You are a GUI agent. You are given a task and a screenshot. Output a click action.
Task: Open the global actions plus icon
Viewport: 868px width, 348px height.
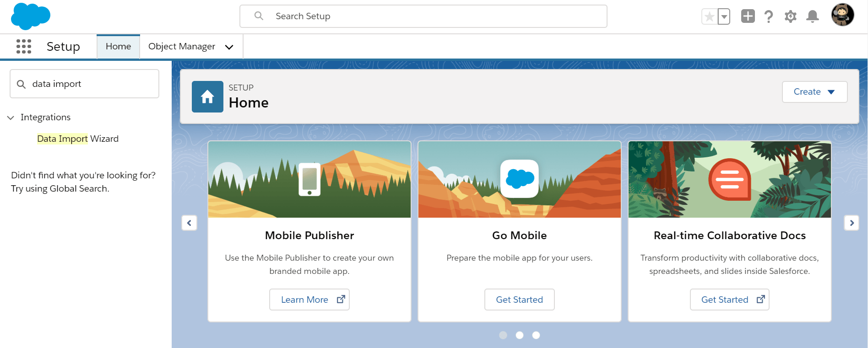click(748, 16)
